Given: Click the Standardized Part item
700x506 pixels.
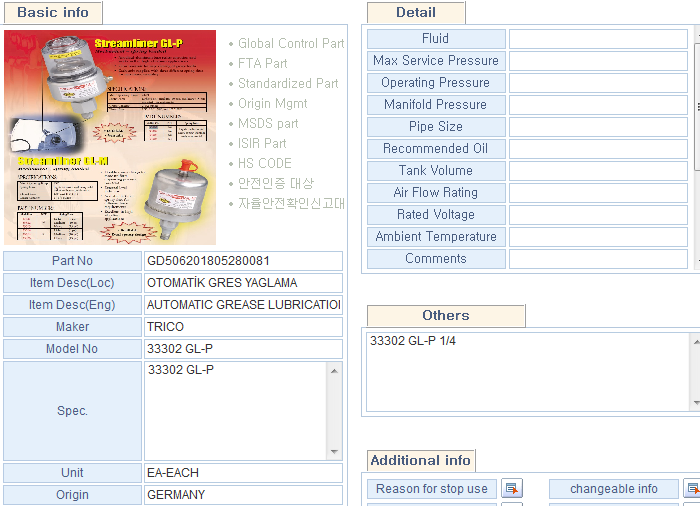Looking at the screenshot, I should coord(288,84).
